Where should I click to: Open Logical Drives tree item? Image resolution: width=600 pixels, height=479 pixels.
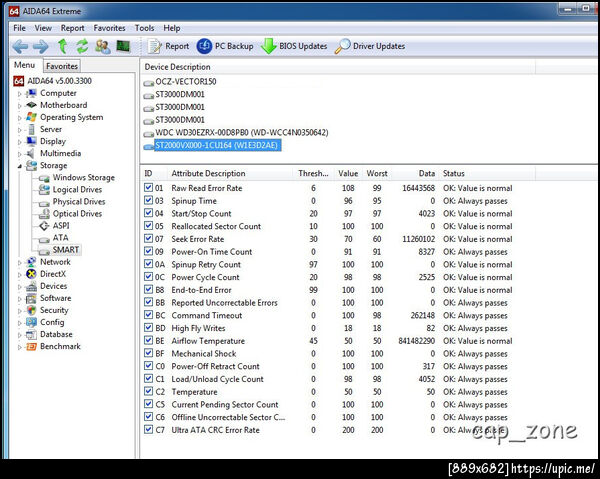[77, 190]
